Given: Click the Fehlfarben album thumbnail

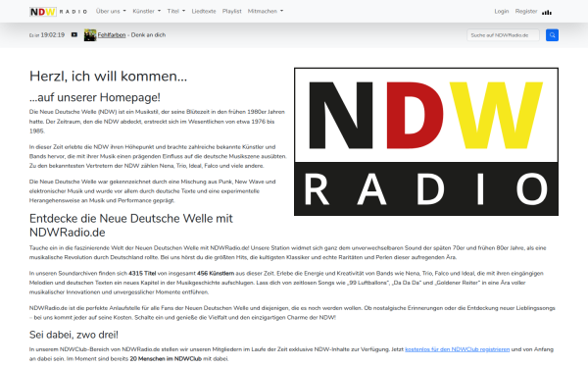Looking at the screenshot, I should (90, 35).
